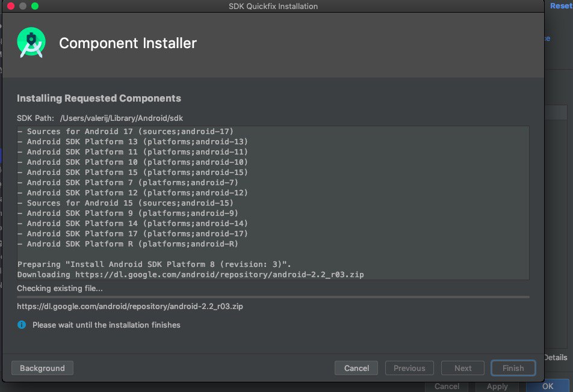Screen dimensions: 573x392
Task: Click the Previous button in installer
Action: coord(409,368)
